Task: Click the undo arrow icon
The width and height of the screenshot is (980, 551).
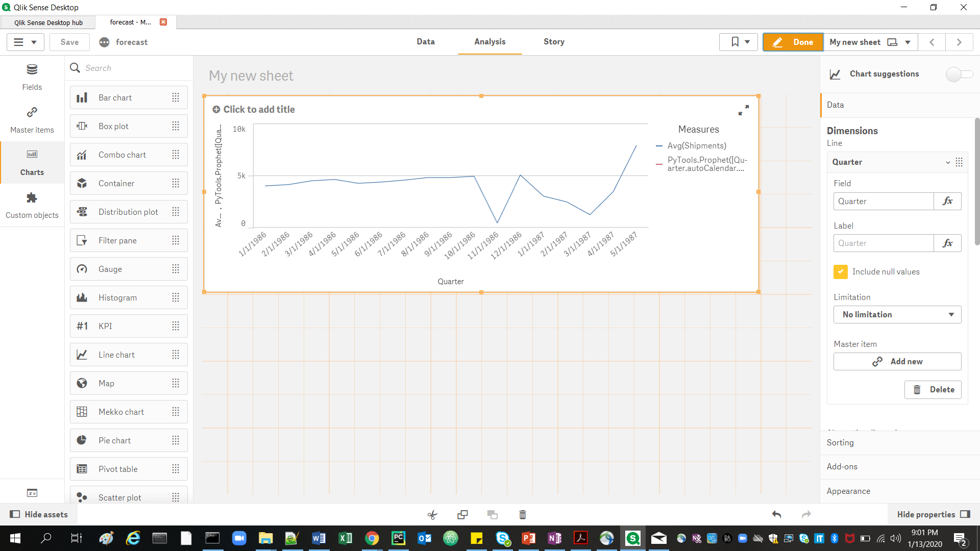Action: click(x=776, y=514)
